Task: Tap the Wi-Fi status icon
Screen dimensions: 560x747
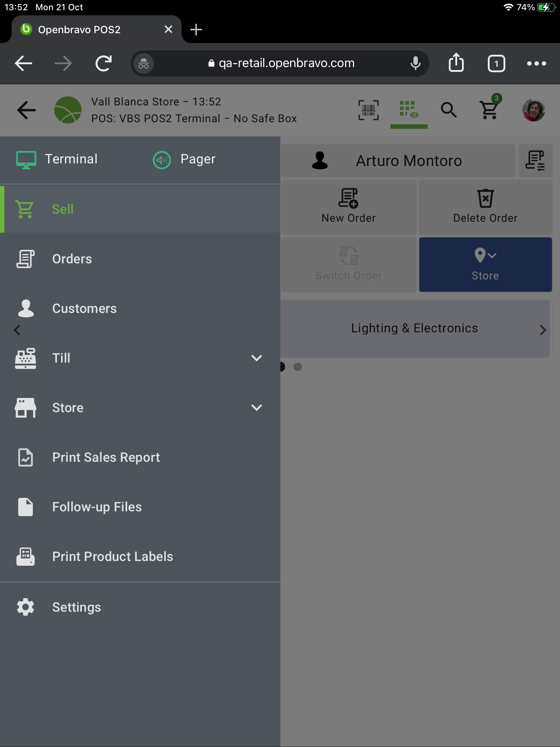Action: (508, 7)
